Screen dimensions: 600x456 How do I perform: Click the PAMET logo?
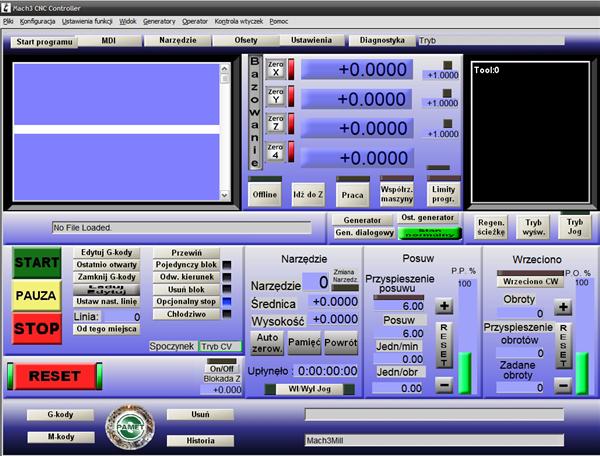130,427
